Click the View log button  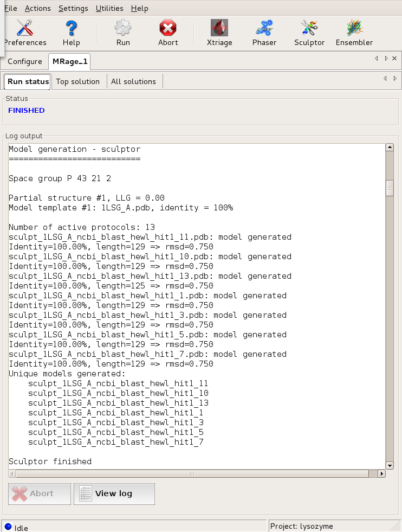114,493
